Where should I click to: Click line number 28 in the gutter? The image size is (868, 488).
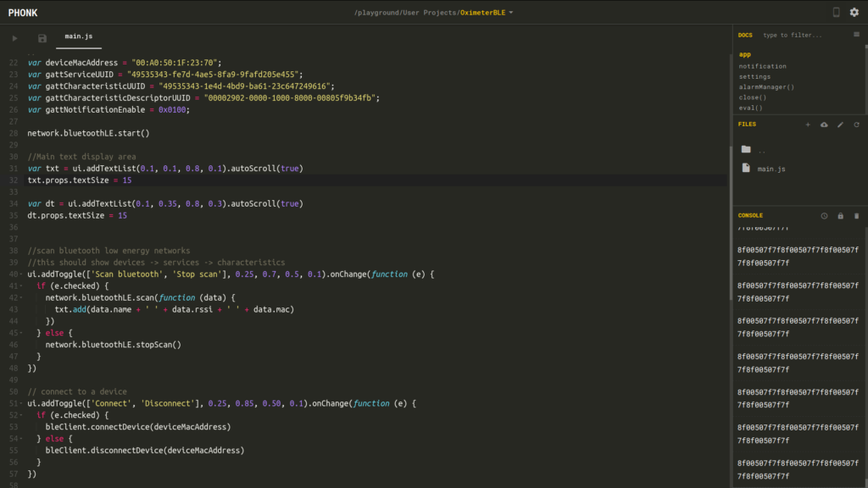coord(14,133)
